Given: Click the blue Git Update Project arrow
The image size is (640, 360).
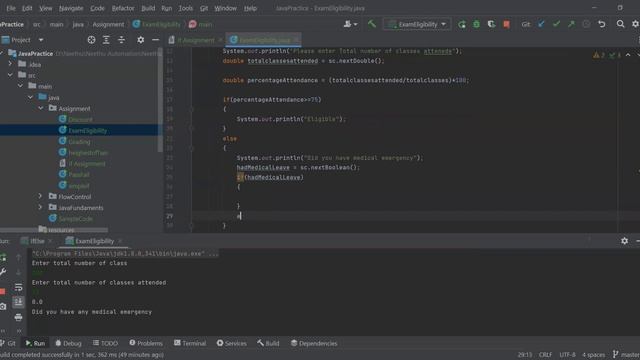Looking at the screenshot, I should [541, 24].
